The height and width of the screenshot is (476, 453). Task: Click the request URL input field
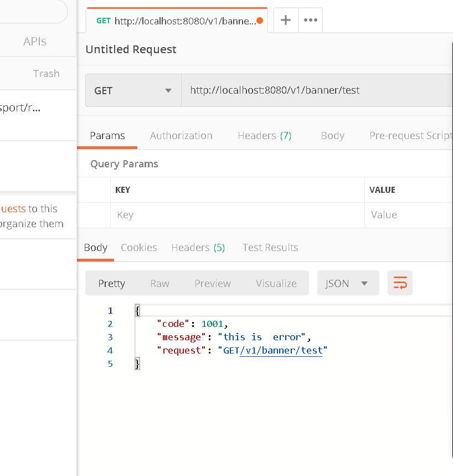pos(316,90)
